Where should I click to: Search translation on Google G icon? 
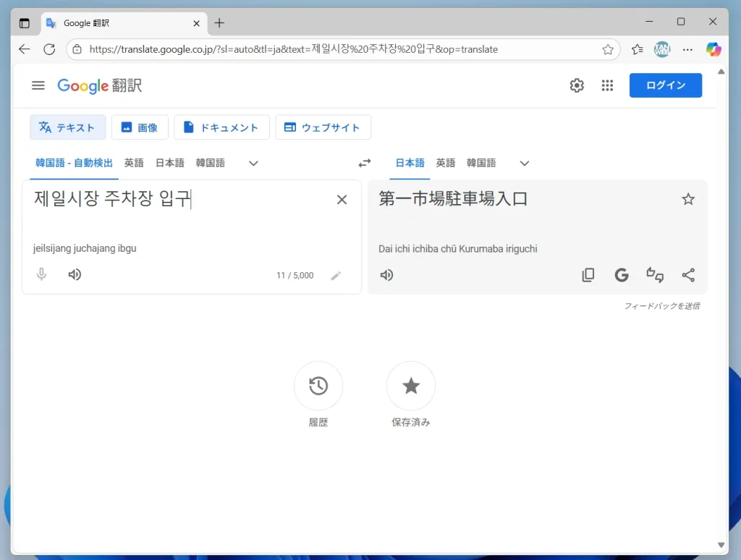(622, 275)
